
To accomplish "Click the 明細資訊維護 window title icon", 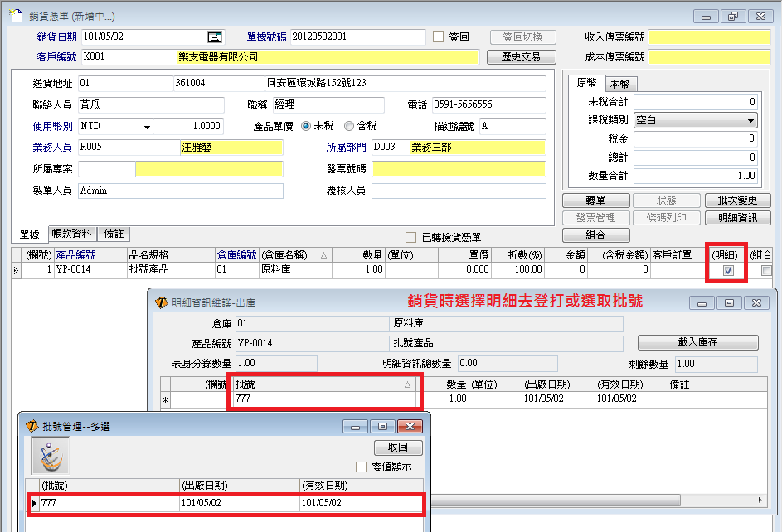I will (162, 303).
